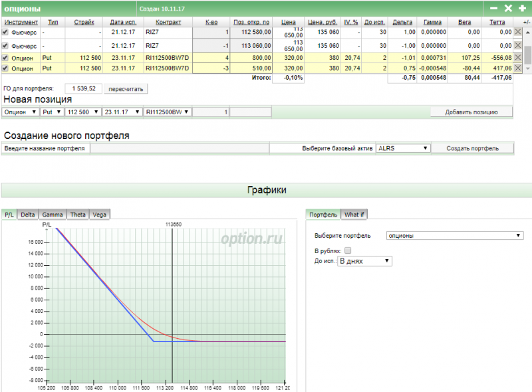This screenshot has height=392, width=532.
Task: Click the plus icon in portfolio header
Action: pos(522,9)
